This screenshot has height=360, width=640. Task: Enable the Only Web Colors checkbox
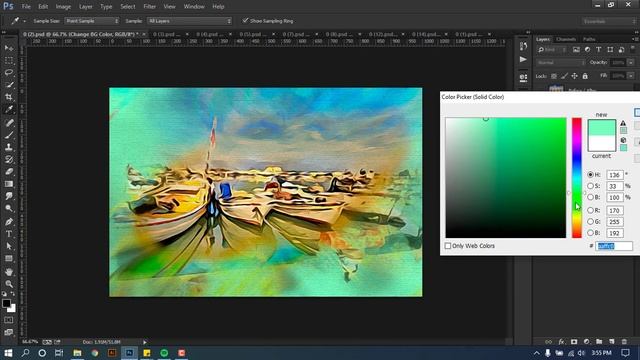[448, 246]
